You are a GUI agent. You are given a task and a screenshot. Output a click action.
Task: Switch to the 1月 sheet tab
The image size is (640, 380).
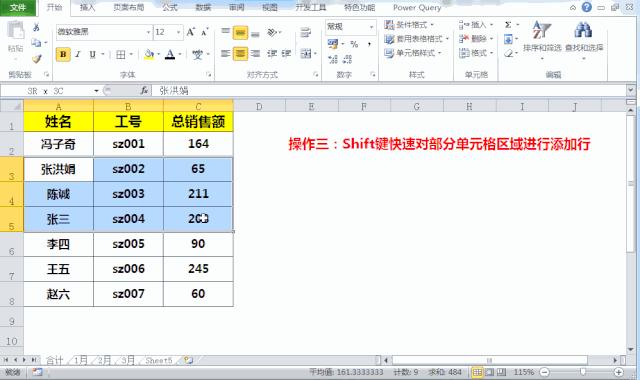[81, 360]
